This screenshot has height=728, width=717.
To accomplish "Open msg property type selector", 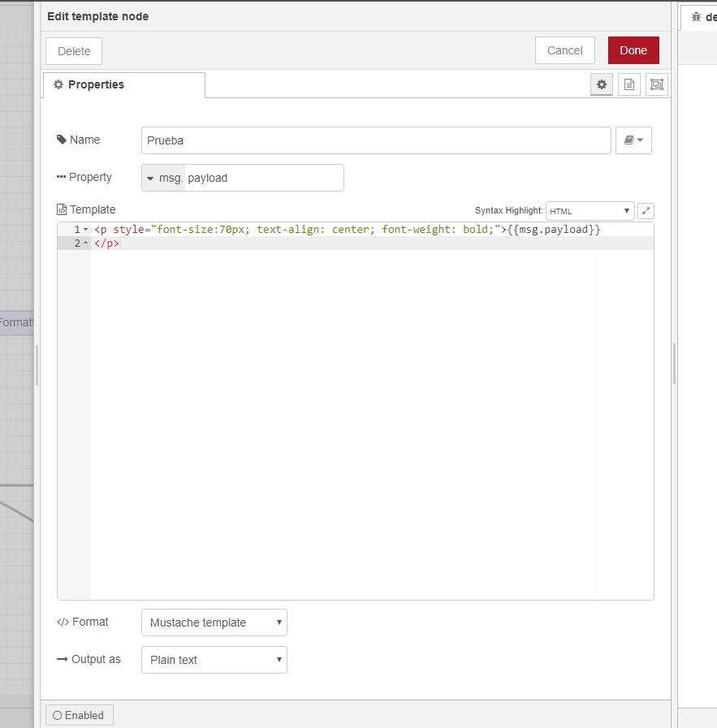I will (163, 178).
